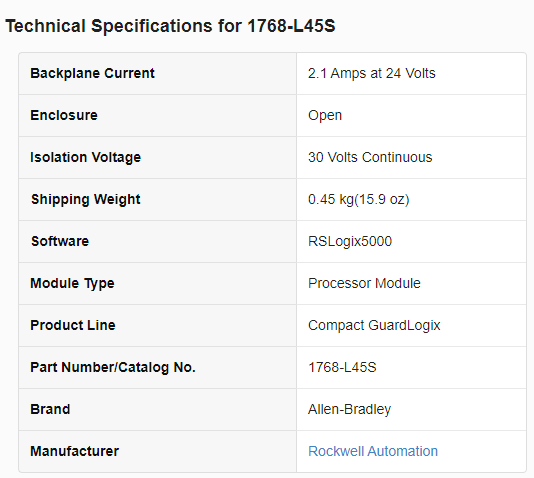Select the Isolation Voltage label
This screenshot has height=478, width=534.
point(85,157)
